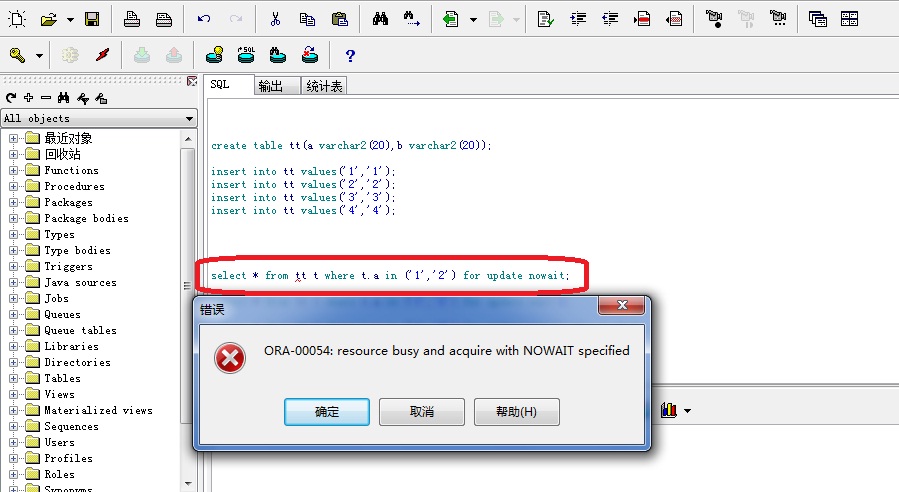The image size is (899, 492).
Task: Click the Find next icon
Action: click(x=411, y=19)
